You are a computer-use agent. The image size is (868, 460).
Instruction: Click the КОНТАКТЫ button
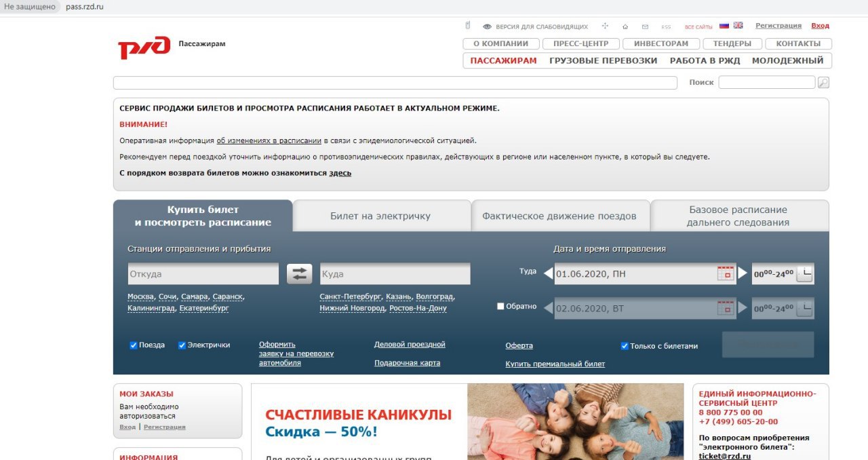(x=798, y=43)
